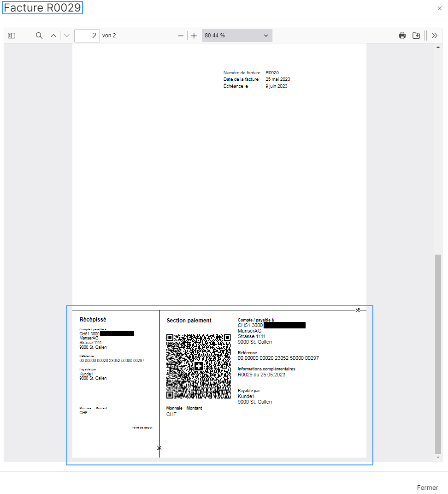Click the 'Facture R0029' dialog title
The image size is (448, 494).
42,8
